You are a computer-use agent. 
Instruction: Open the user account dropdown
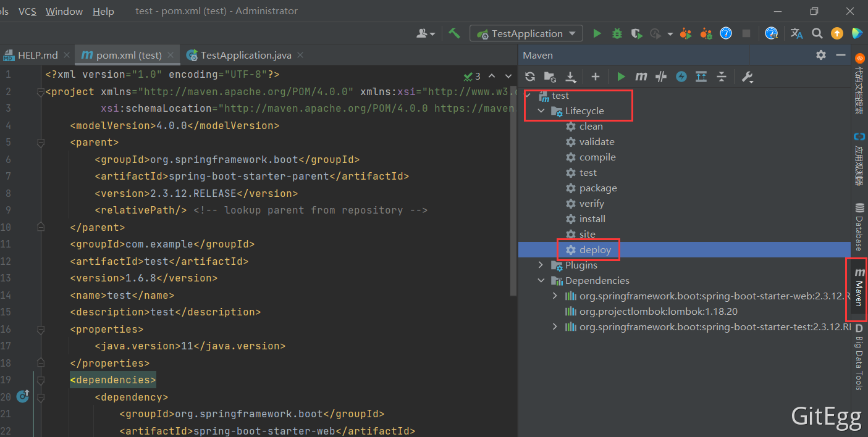426,33
